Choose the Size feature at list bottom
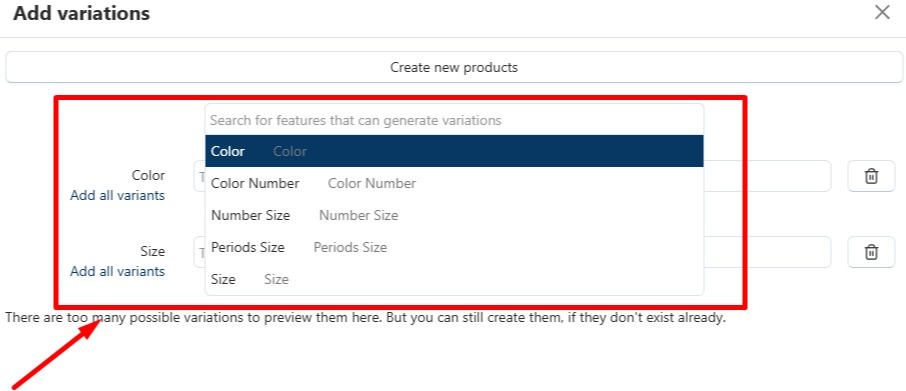The image size is (906, 391). (454, 280)
